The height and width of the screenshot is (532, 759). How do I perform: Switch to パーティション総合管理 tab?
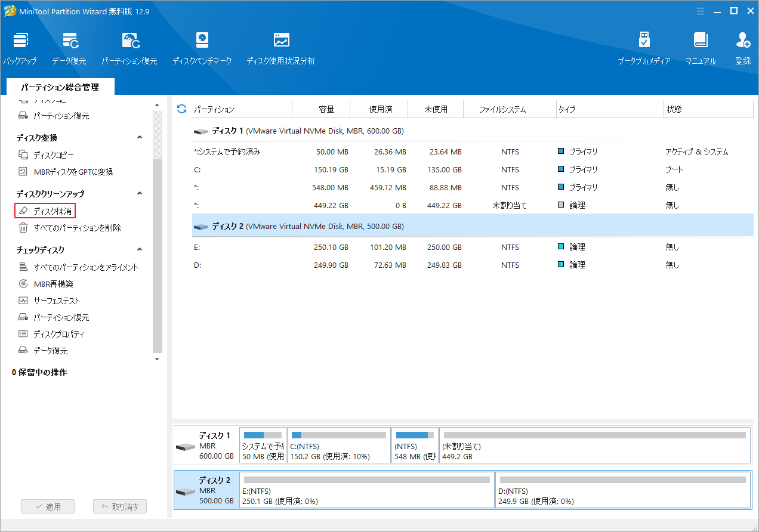[60, 87]
